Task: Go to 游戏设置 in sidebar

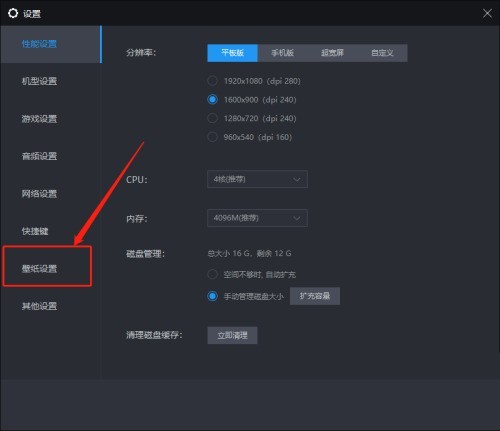Action: [x=39, y=119]
